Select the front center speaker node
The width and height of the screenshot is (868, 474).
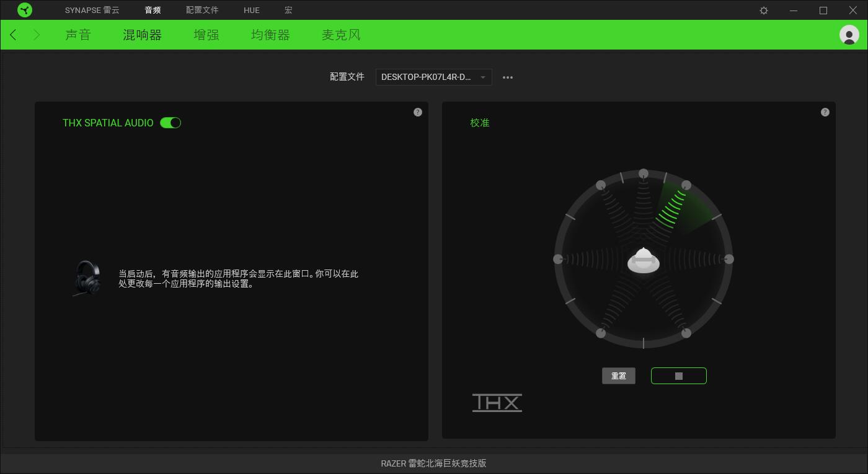pyautogui.click(x=644, y=173)
